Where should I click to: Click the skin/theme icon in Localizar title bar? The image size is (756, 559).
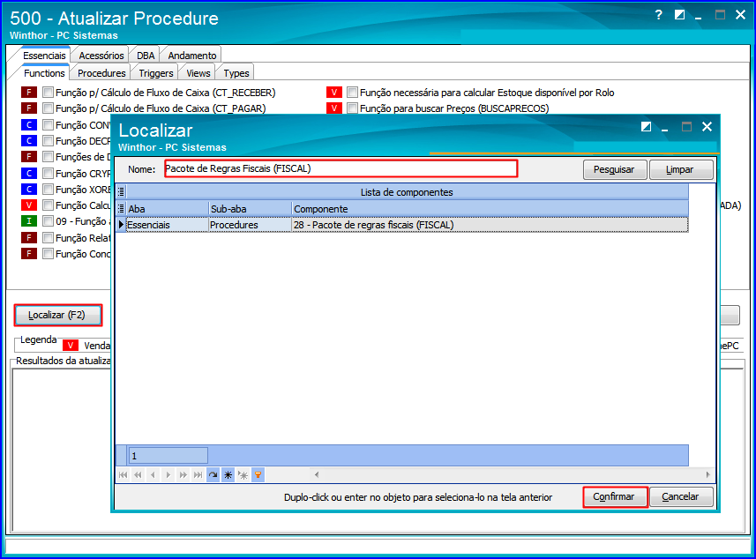point(646,127)
